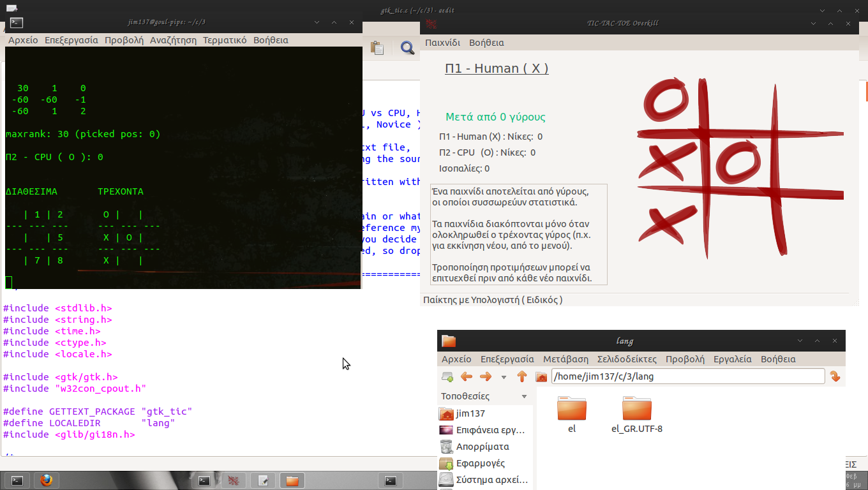Expand the Τοποθεσίες side panel dropdown
Viewport: 868px width, 490px height.
(x=525, y=396)
